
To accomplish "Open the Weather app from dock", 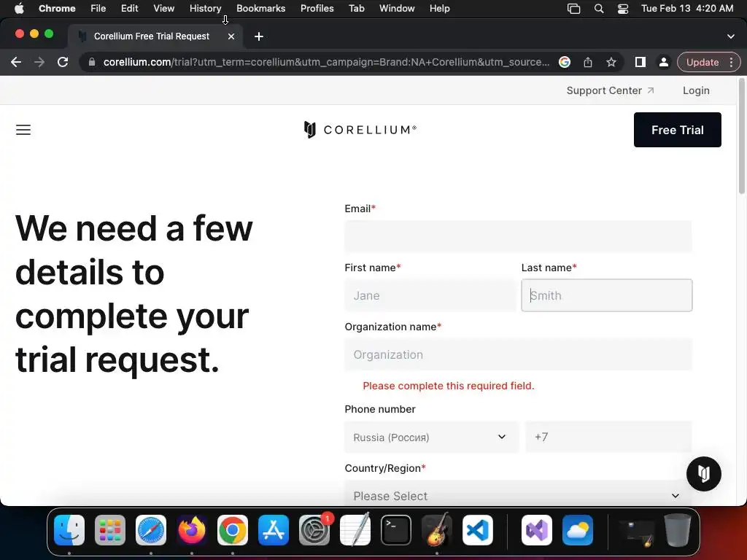I will [x=578, y=530].
